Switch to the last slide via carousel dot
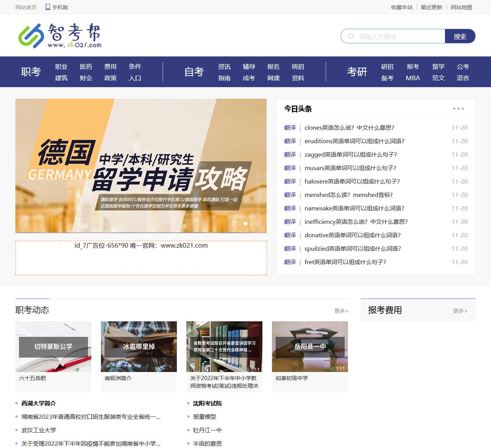Viewport: 491px width, 448px height. pos(257,223)
